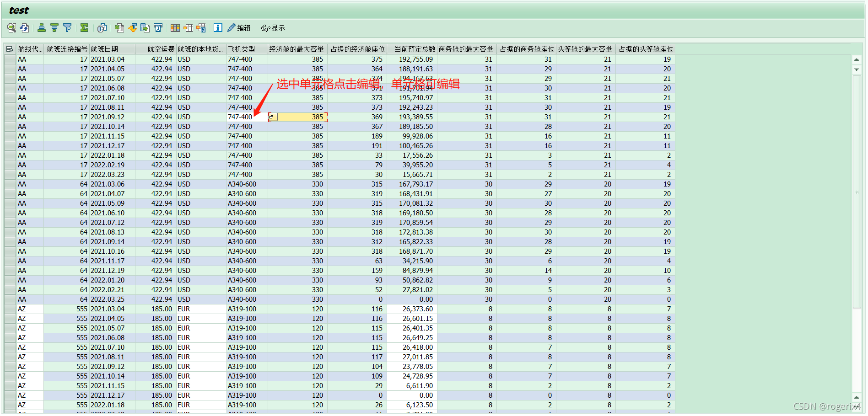Screen dimensions: 868x416
Task: Click the 188,191.63 booking total cell
Action: pos(412,69)
